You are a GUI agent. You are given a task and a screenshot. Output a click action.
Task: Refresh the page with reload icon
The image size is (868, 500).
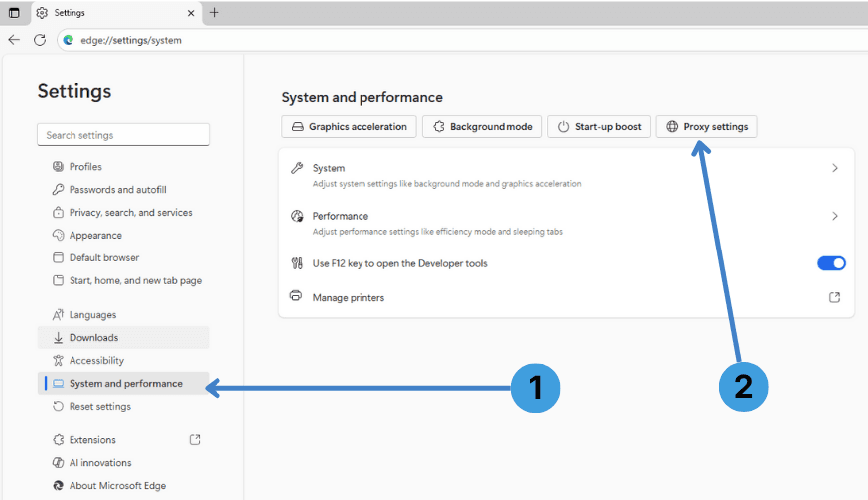click(x=40, y=40)
